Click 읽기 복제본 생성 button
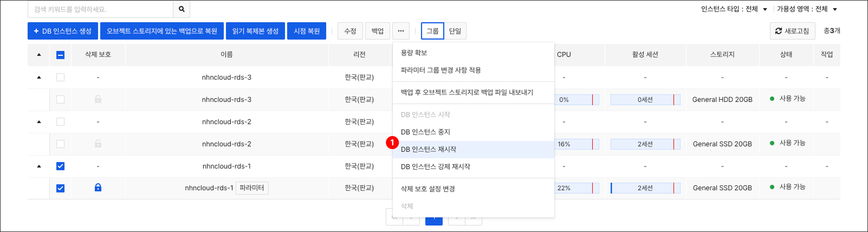 255,31
